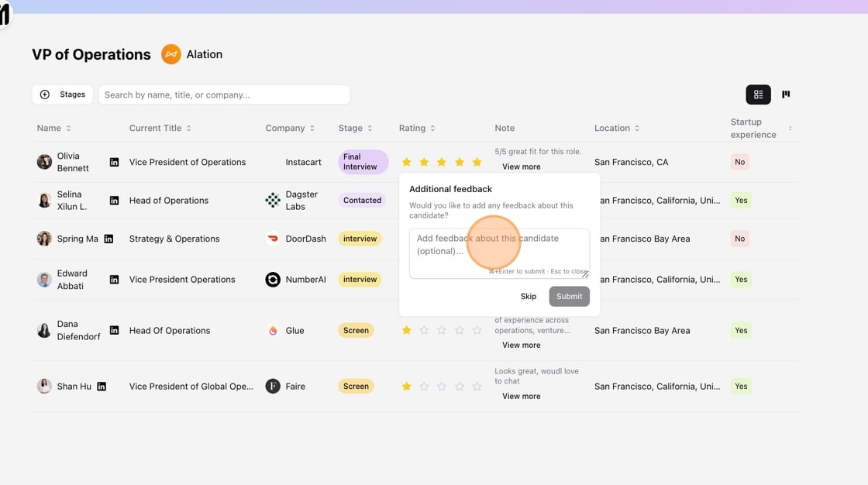Skip adding additional feedback
The height and width of the screenshot is (485, 868).
[x=528, y=296]
